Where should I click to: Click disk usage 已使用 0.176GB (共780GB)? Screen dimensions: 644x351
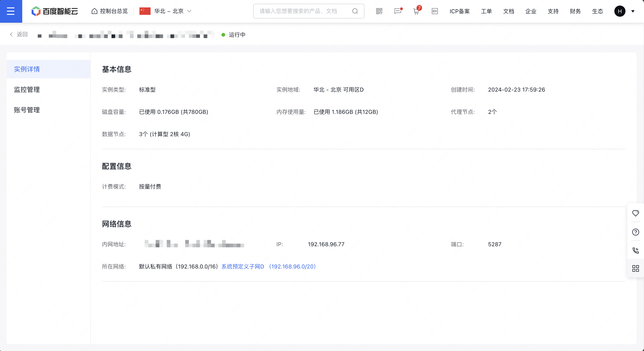174,112
